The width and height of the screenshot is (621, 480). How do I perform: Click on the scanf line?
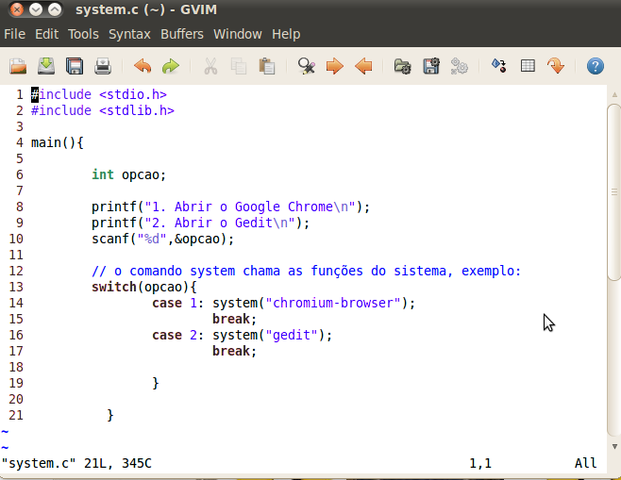click(163, 239)
